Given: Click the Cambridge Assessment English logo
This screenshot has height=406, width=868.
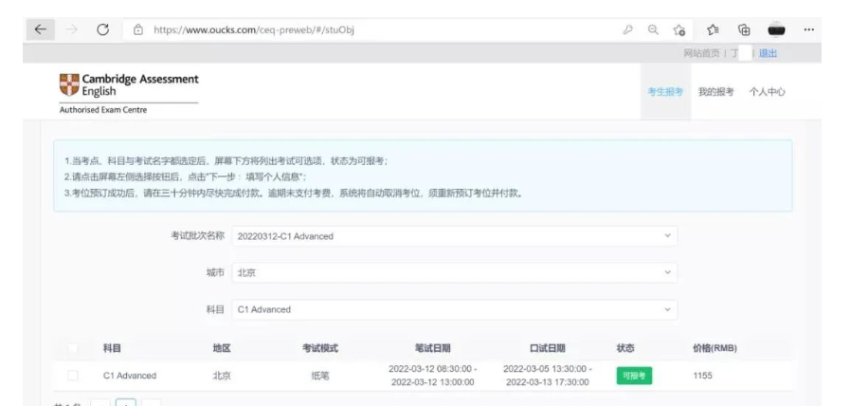Looking at the screenshot, I should pyautogui.click(x=129, y=85).
